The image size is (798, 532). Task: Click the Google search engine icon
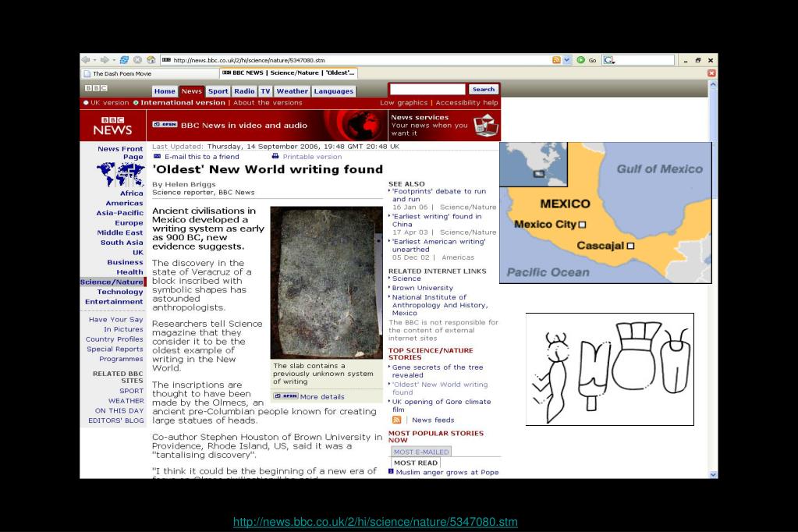(x=608, y=60)
